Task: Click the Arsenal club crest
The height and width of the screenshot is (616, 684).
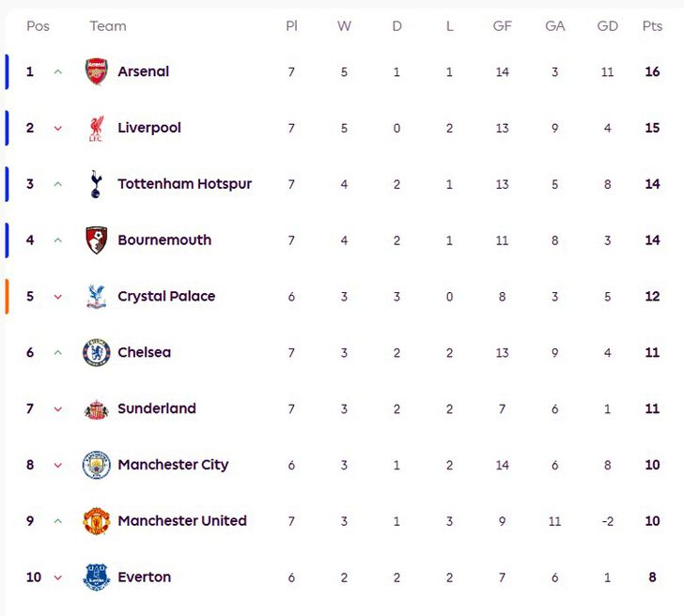Action: (97, 71)
